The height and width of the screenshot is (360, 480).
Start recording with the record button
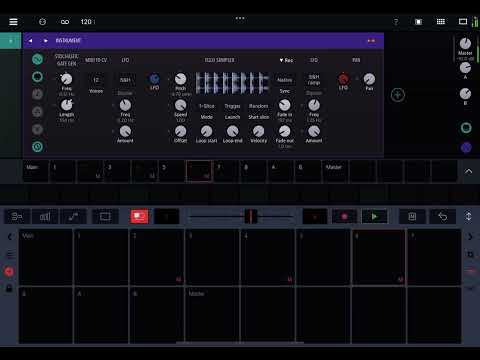click(x=345, y=217)
